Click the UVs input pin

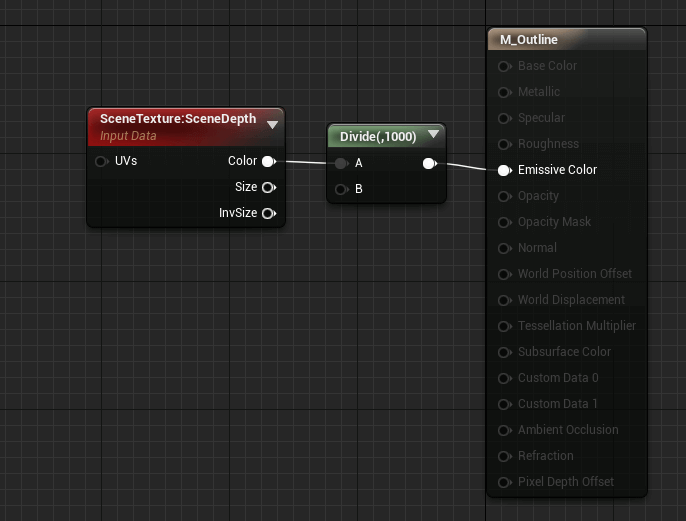(x=101, y=161)
